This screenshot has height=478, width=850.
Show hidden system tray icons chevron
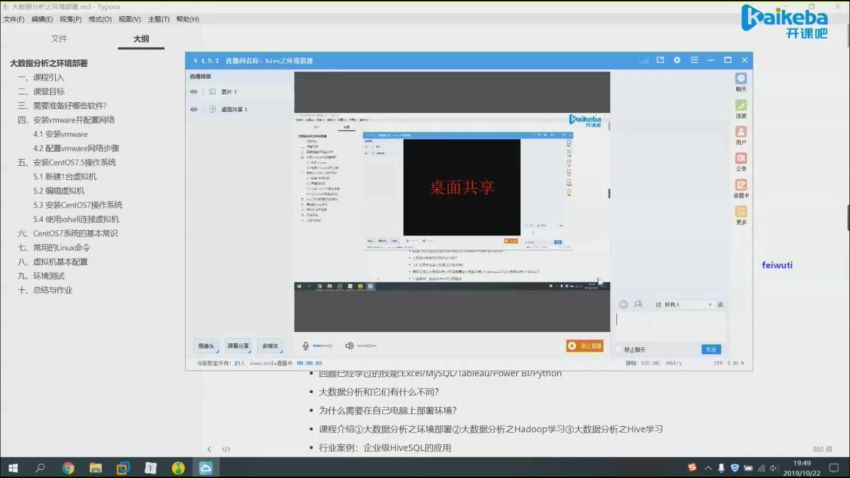coord(708,468)
